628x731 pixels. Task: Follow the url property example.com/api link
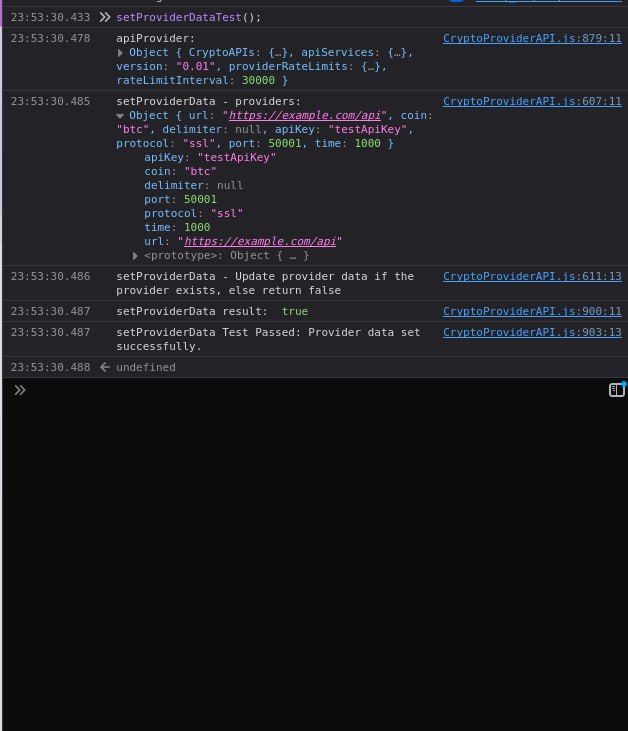(260, 241)
